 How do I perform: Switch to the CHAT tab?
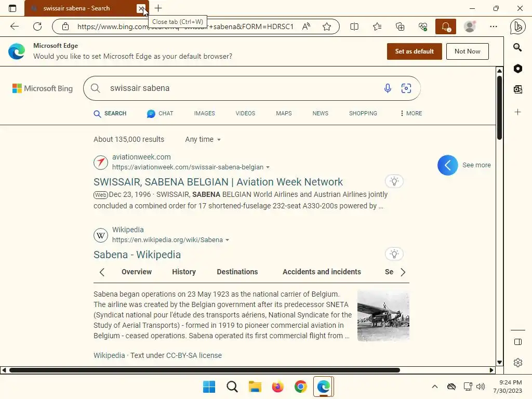click(160, 114)
